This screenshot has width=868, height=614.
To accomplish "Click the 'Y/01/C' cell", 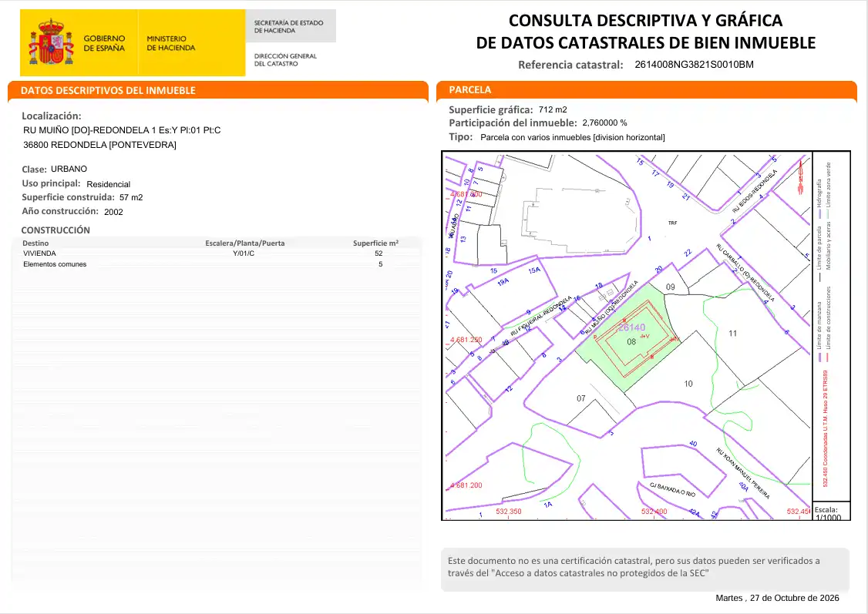I will pos(244,253).
